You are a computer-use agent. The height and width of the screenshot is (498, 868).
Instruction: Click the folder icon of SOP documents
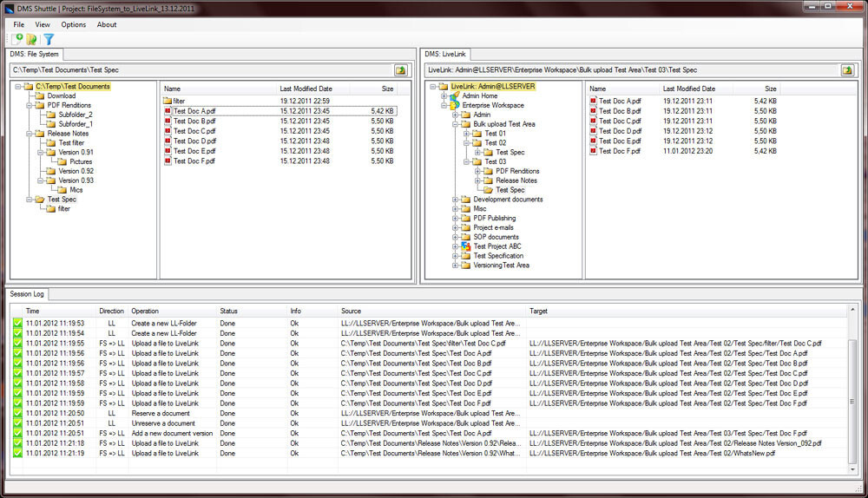(466, 237)
